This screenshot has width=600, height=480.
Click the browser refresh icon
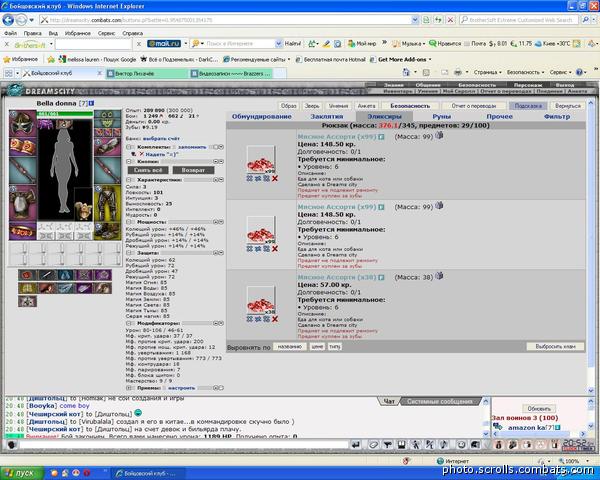[x=438, y=20]
